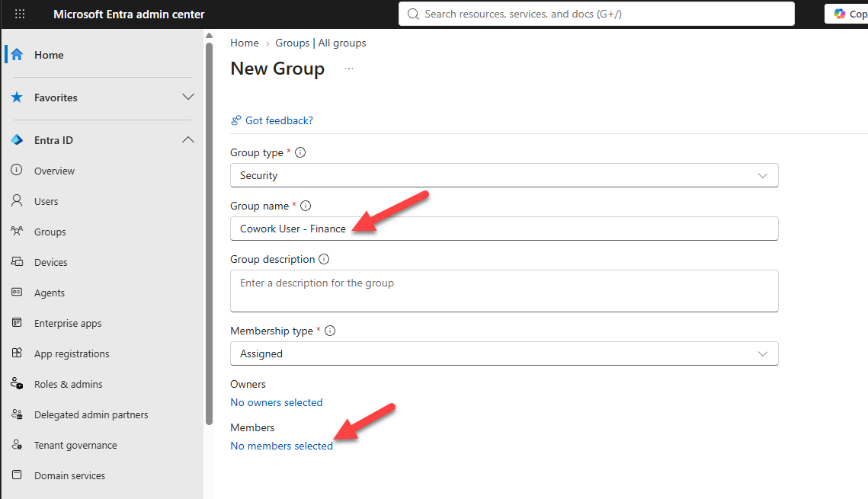The height and width of the screenshot is (499, 868).
Task: Click the info icon beside Group type
Action: point(300,152)
